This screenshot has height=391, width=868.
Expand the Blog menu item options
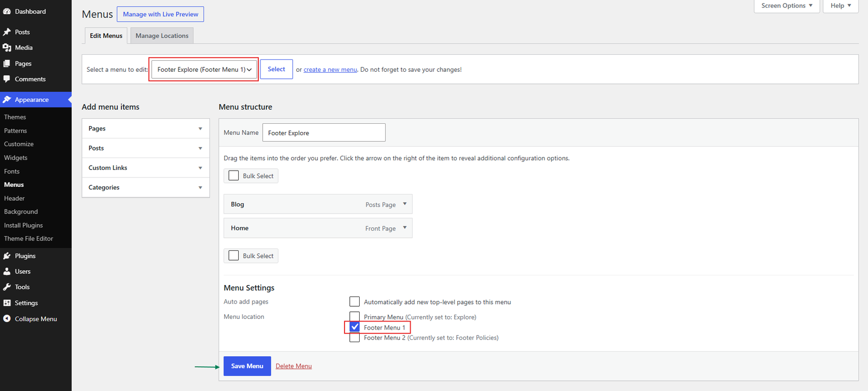(405, 204)
